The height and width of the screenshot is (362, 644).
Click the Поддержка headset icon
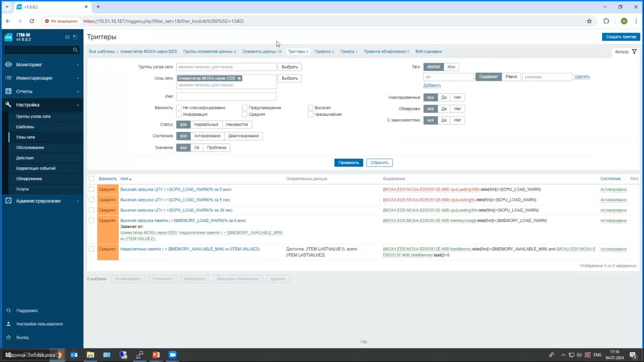tap(8, 311)
